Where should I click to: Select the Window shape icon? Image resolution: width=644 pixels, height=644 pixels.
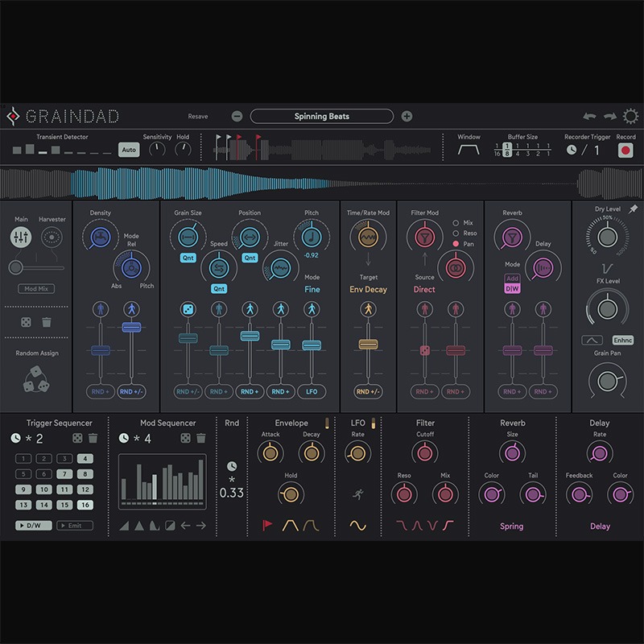(x=469, y=150)
